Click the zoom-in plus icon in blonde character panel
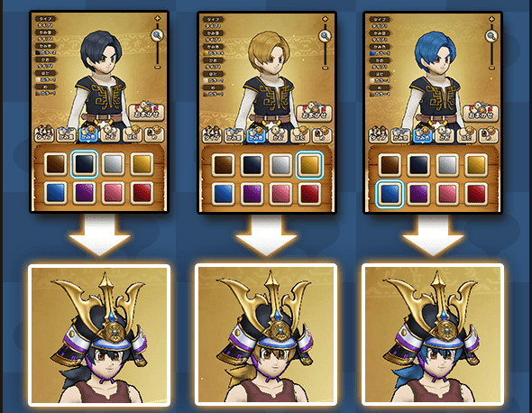The image size is (532, 413). 325,19
